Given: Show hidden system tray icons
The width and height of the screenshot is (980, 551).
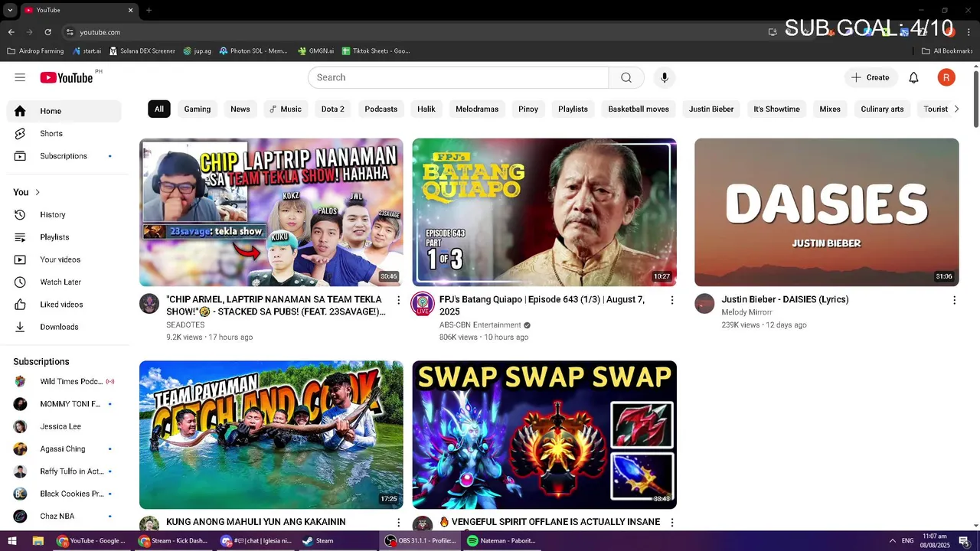Looking at the screenshot, I should (x=892, y=540).
